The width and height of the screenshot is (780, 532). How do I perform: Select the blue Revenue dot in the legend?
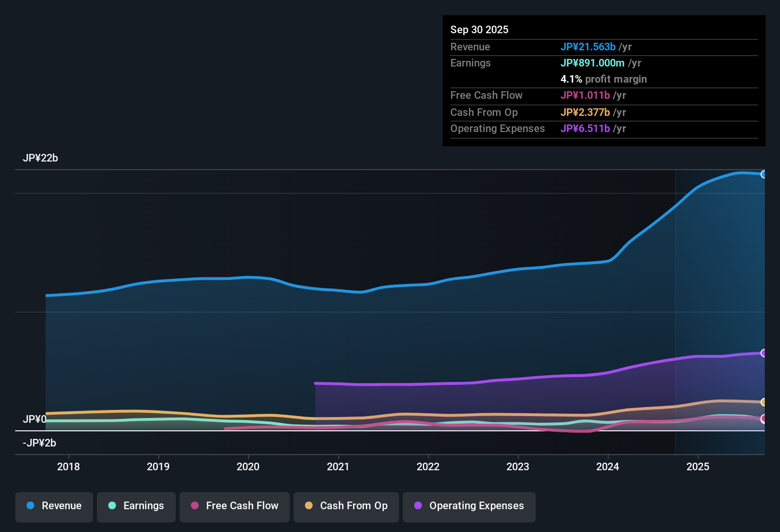[30, 506]
